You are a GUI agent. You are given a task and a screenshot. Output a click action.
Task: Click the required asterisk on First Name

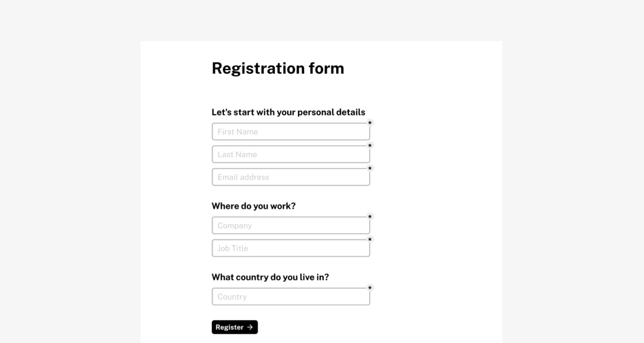[x=370, y=123]
